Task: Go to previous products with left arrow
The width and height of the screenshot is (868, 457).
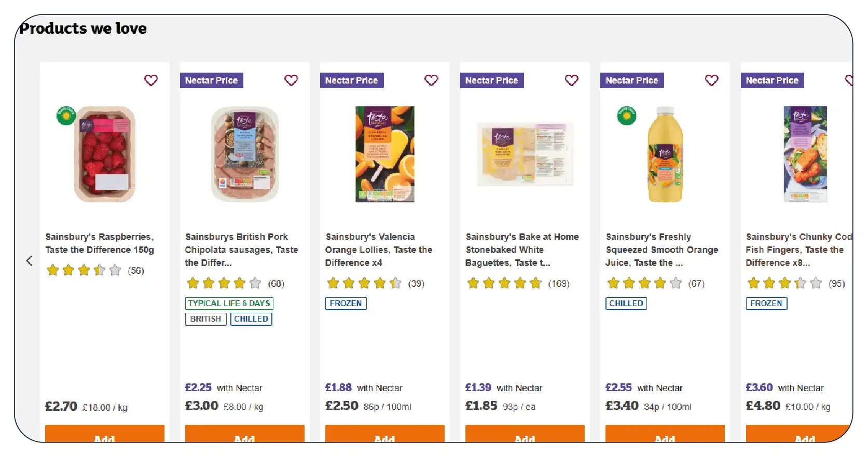Action: click(x=29, y=261)
